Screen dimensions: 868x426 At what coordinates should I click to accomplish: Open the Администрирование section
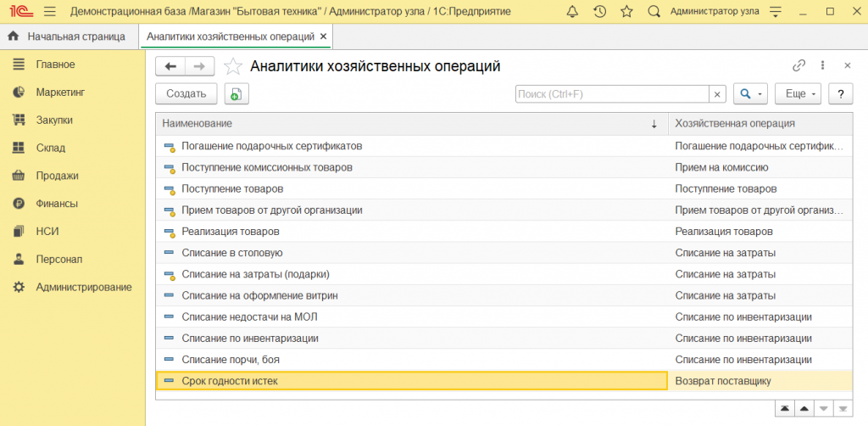84,287
